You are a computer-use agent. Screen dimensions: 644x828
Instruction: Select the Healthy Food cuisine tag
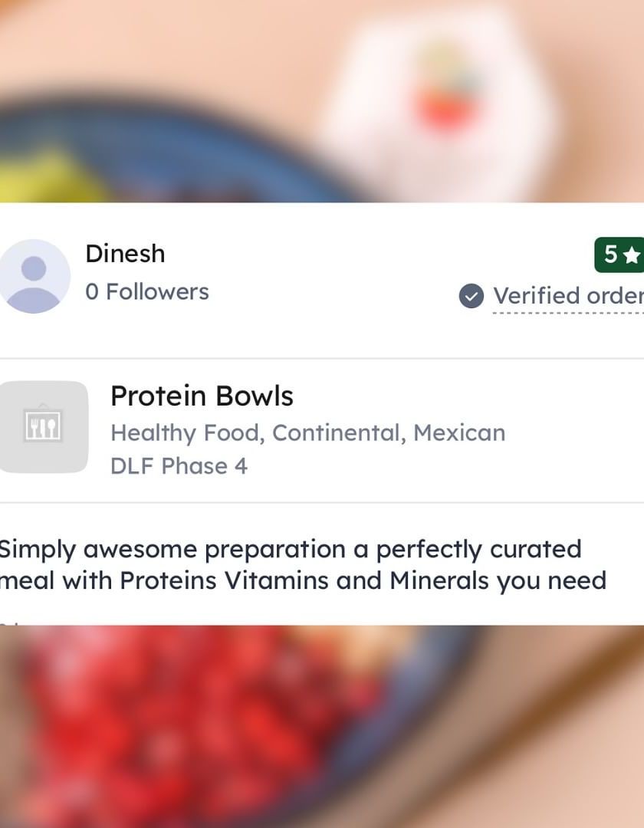pos(186,433)
